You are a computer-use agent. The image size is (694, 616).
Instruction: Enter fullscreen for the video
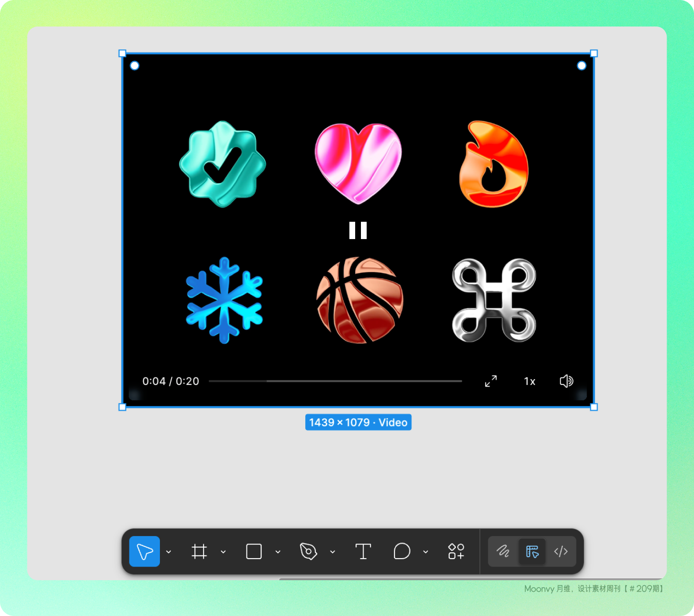[x=491, y=381]
